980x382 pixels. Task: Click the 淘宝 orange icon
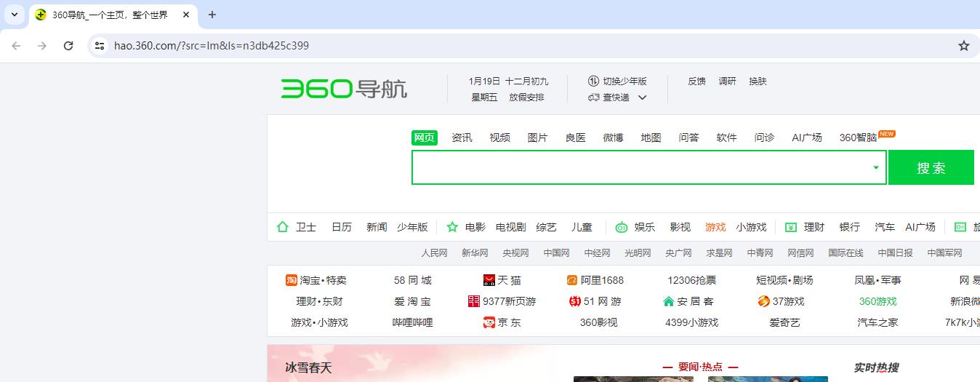click(292, 280)
